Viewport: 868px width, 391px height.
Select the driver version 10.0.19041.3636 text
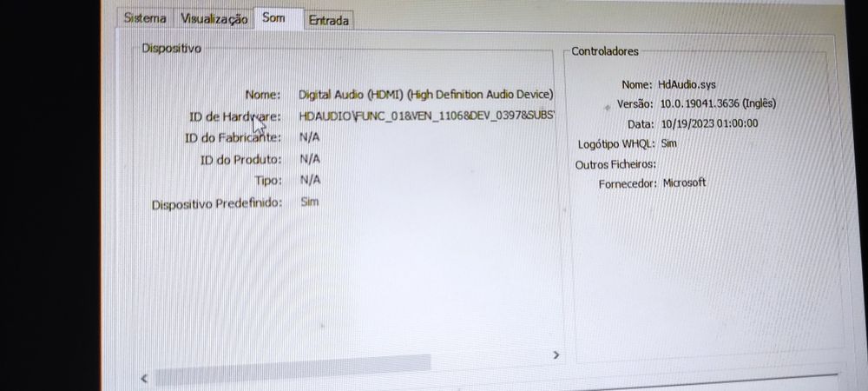pyautogui.click(x=718, y=103)
